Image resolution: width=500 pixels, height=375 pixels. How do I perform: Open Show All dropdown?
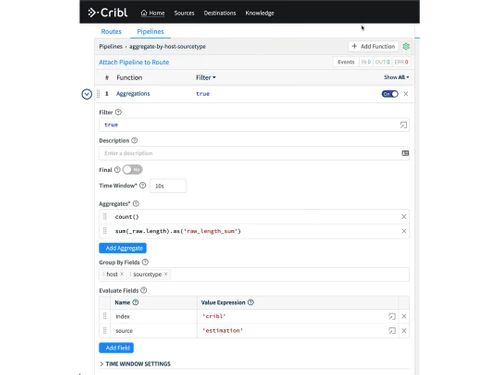pyautogui.click(x=396, y=77)
